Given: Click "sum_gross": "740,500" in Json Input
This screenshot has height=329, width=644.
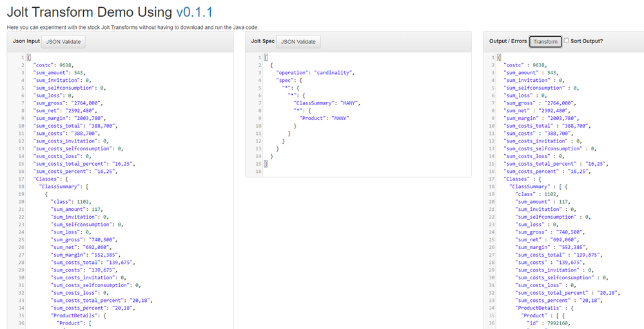Looking at the screenshot, I should [x=84, y=240].
